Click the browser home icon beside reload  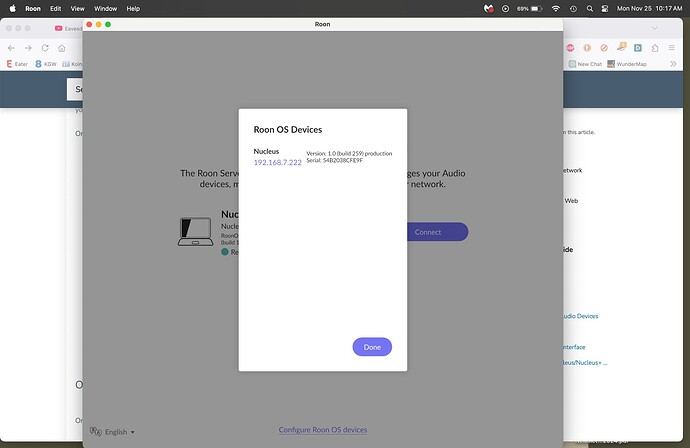62,48
